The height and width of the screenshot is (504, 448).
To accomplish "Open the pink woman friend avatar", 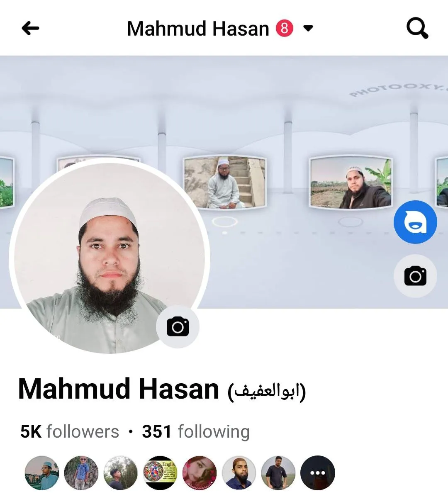I will tap(200, 473).
